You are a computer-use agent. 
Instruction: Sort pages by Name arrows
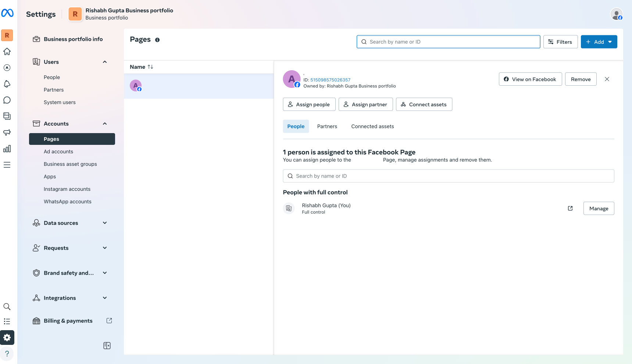150,67
